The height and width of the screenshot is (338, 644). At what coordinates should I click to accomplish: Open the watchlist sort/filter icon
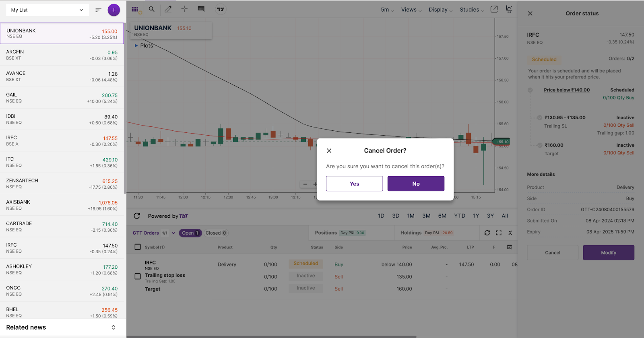98,10
